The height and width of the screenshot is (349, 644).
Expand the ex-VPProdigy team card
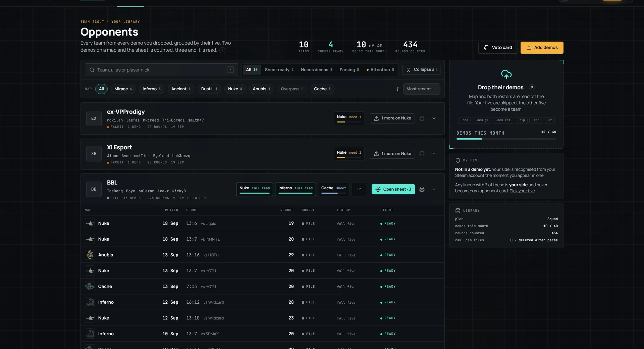click(434, 118)
